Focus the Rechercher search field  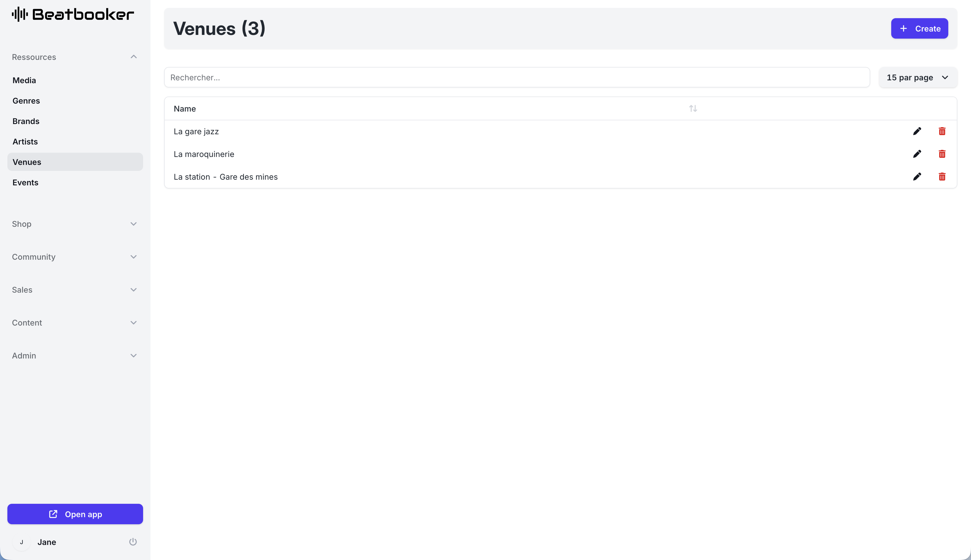pyautogui.click(x=516, y=77)
